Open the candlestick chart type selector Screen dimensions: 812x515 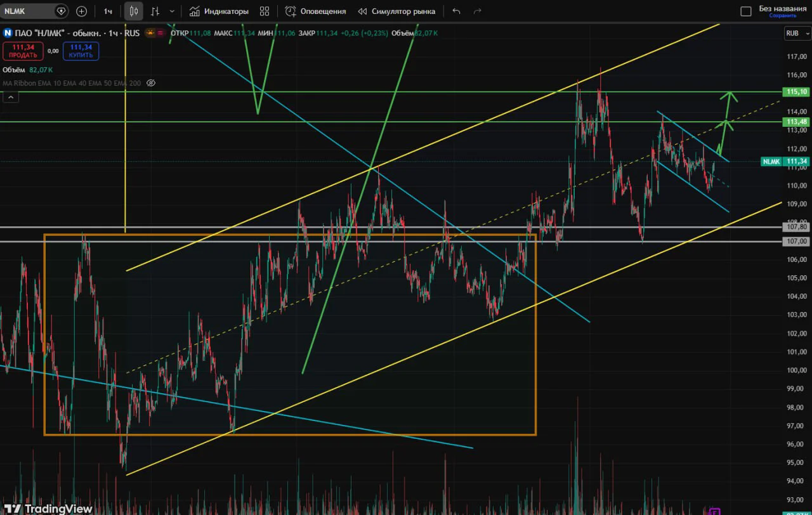point(134,11)
